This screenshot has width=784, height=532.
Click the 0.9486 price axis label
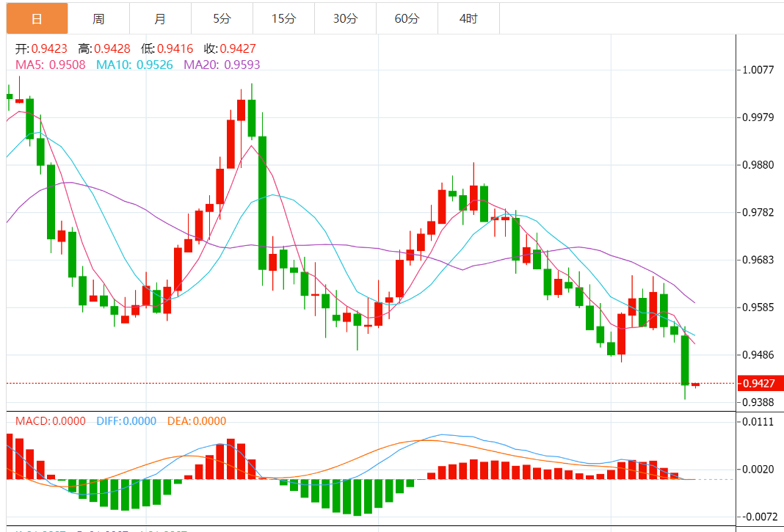pyautogui.click(x=759, y=354)
